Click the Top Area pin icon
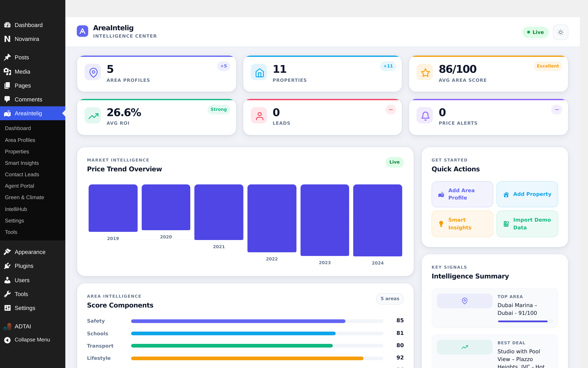This screenshot has height=368, width=588. coord(464,301)
